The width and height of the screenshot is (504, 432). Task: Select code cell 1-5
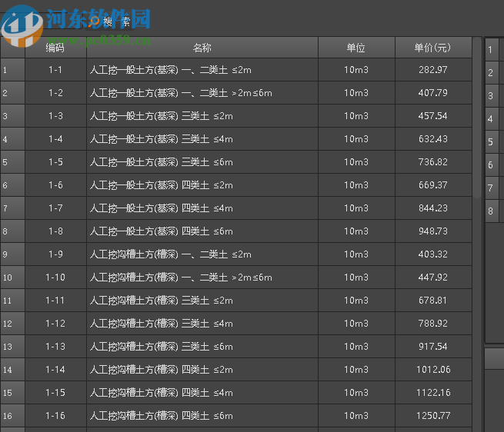click(x=55, y=162)
